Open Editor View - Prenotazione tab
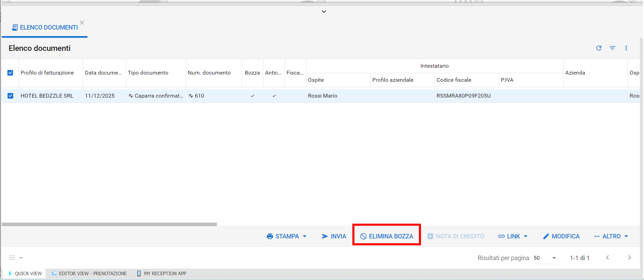Image resolution: width=644 pixels, height=280 pixels. coord(89,273)
